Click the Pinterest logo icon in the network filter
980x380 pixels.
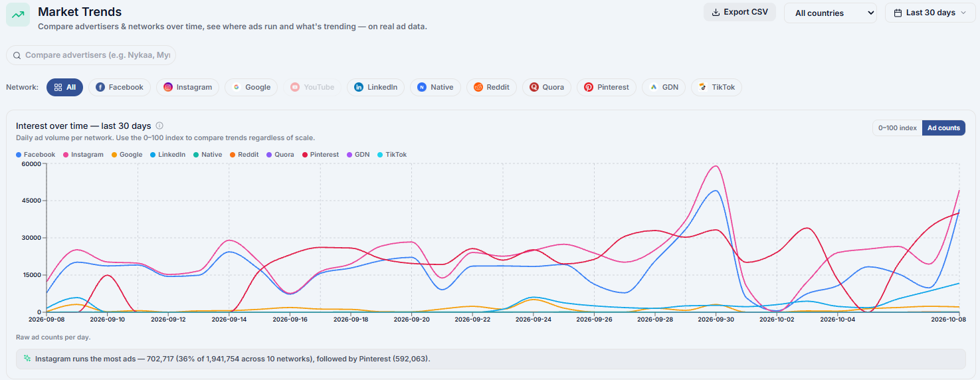coord(589,87)
